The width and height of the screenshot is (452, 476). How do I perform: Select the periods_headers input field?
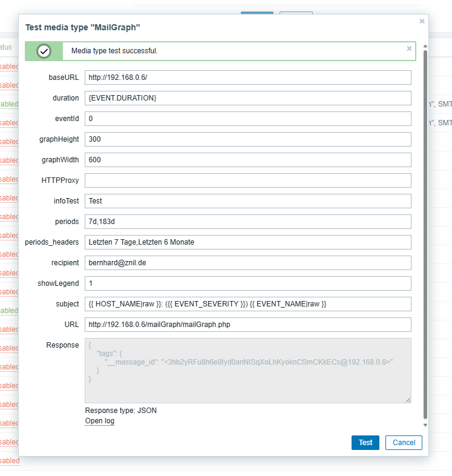point(247,242)
